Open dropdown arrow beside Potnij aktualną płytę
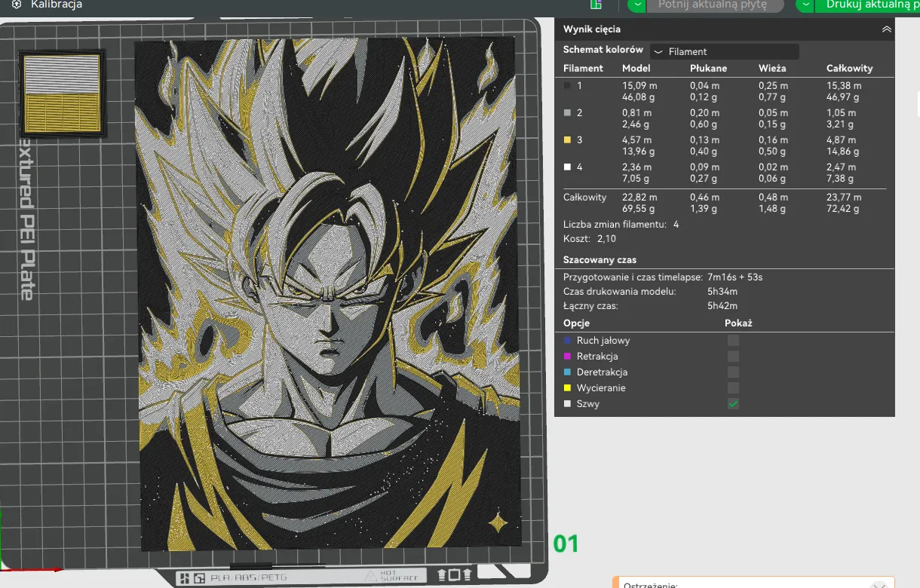 (x=639, y=5)
